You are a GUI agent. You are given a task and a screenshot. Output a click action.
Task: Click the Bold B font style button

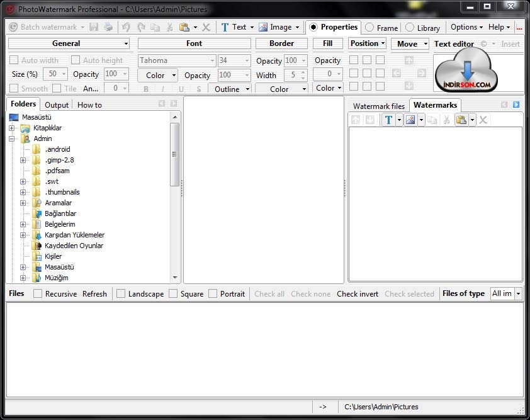click(x=146, y=89)
